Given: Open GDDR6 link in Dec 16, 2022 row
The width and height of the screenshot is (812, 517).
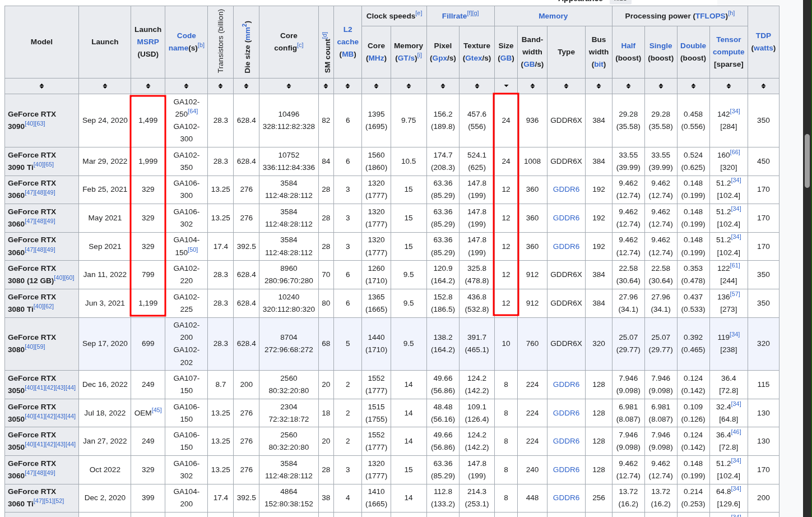Looking at the screenshot, I should point(566,385).
